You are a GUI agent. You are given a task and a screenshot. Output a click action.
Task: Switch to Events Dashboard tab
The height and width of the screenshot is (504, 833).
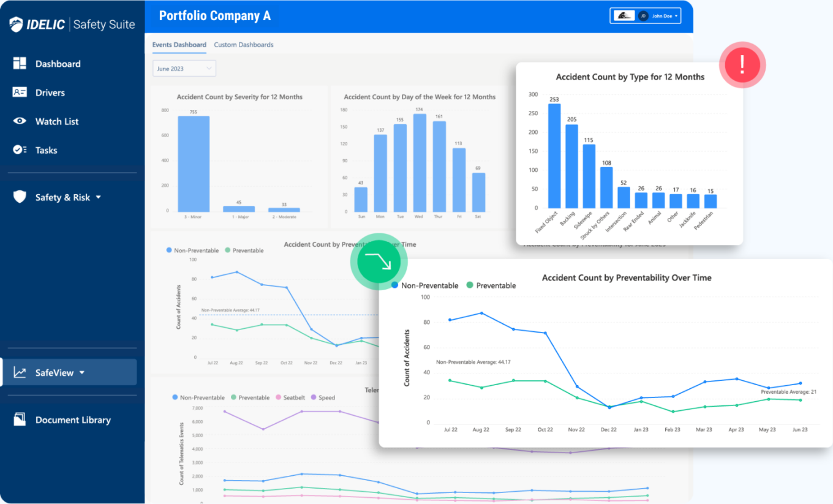pos(179,45)
